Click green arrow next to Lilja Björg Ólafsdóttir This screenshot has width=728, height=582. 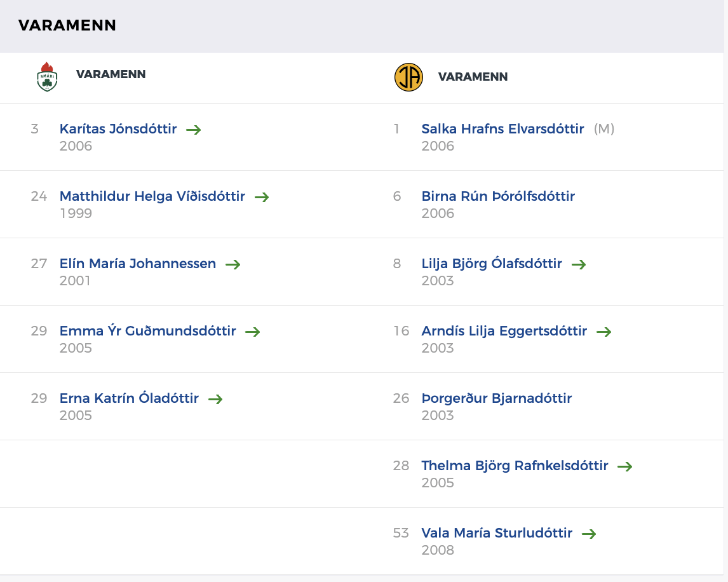(579, 264)
